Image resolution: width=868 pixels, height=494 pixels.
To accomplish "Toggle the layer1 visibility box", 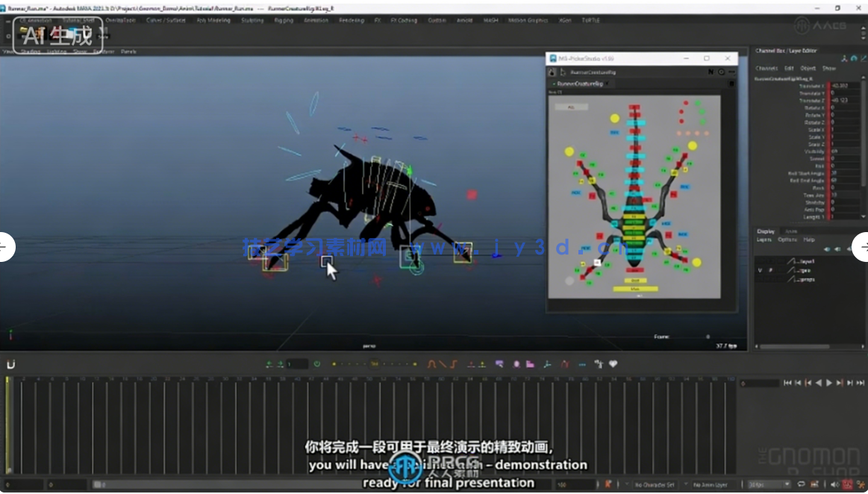I will [760, 261].
